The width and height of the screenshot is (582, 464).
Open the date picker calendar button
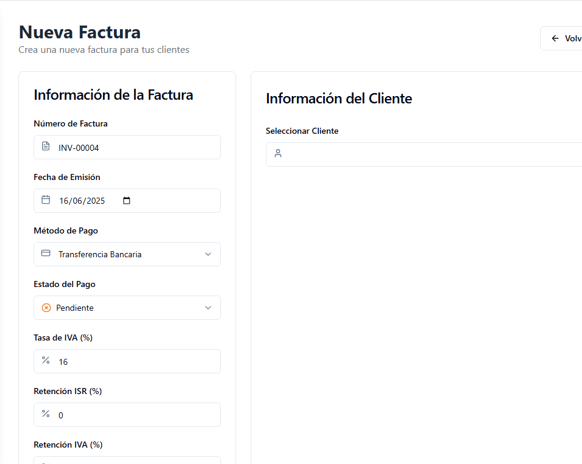point(127,200)
